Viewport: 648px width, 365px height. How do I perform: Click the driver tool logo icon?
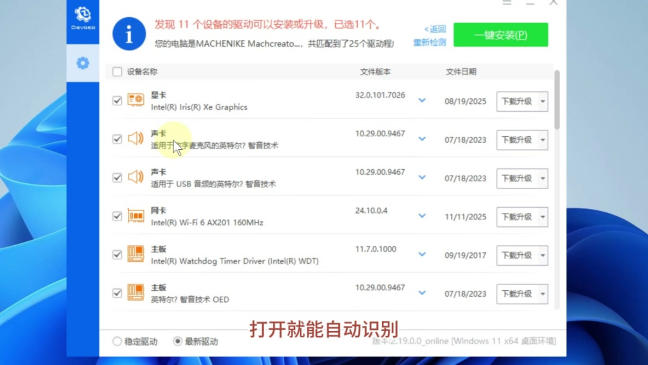(83, 18)
